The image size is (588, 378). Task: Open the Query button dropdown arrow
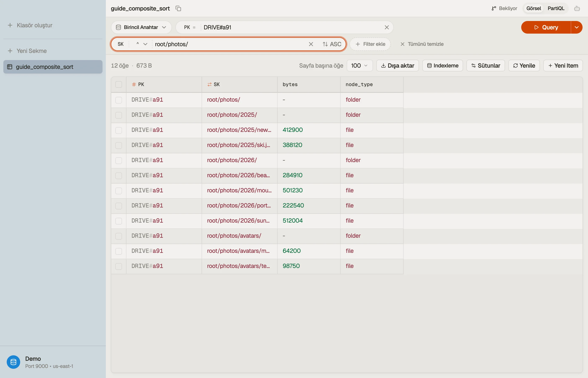point(576,27)
